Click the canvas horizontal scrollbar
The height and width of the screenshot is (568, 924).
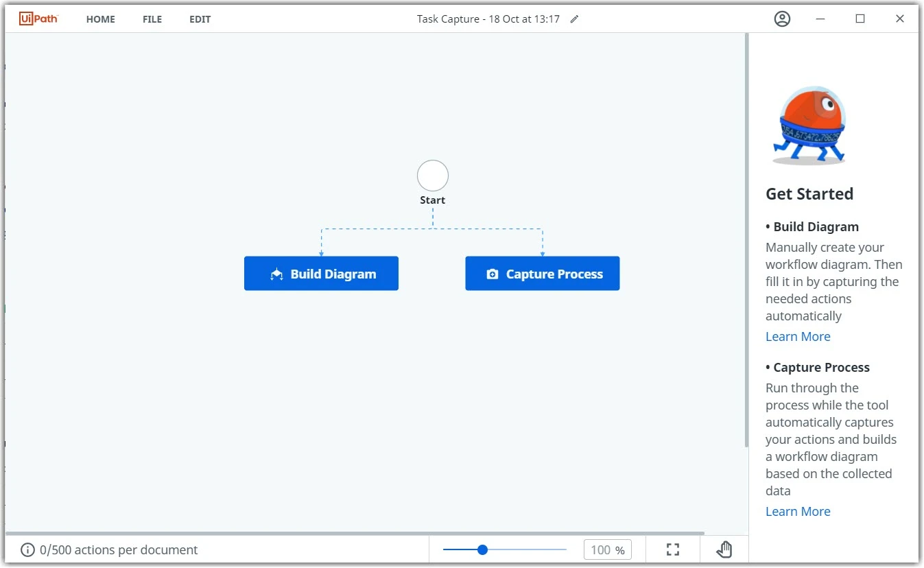pyautogui.click(x=355, y=533)
